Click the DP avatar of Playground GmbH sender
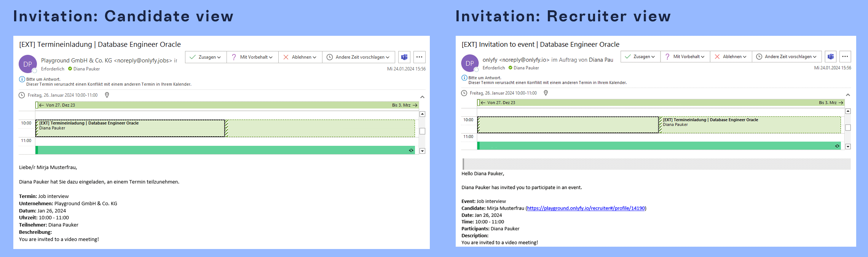This screenshot has width=868, height=257. coord(28,64)
